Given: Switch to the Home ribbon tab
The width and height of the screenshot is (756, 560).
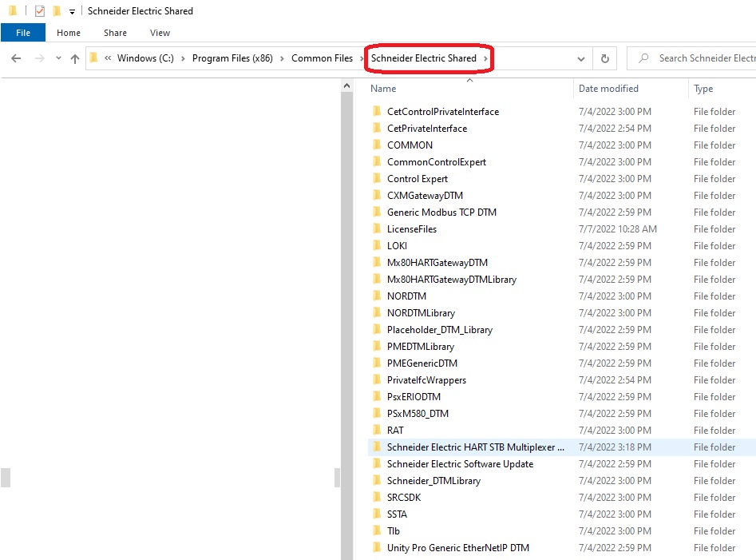Looking at the screenshot, I should (x=69, y=33).
